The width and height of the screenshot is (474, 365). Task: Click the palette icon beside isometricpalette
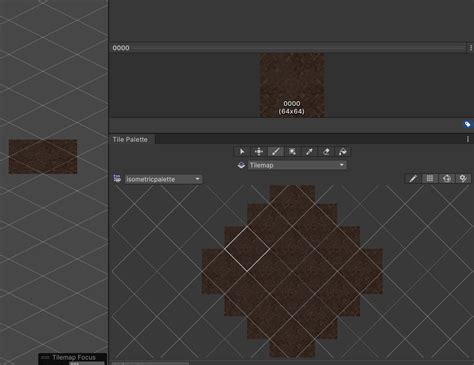(x=117, y=178)
